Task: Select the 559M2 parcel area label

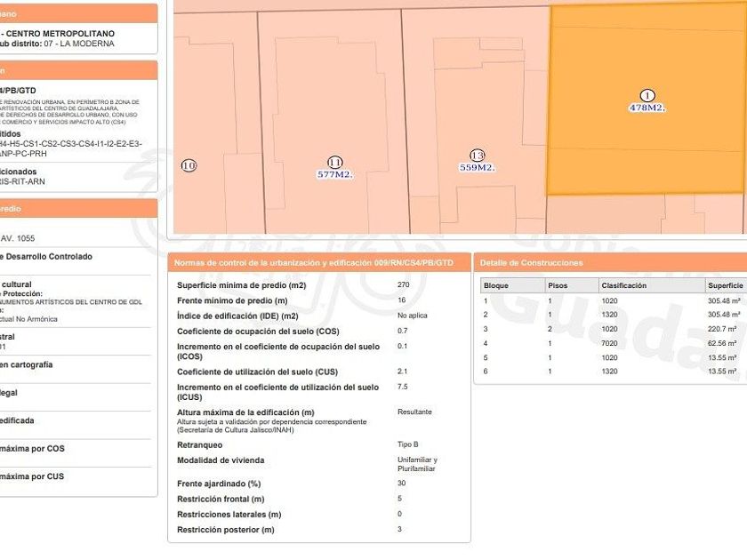Action: click(x=477, y=167)
